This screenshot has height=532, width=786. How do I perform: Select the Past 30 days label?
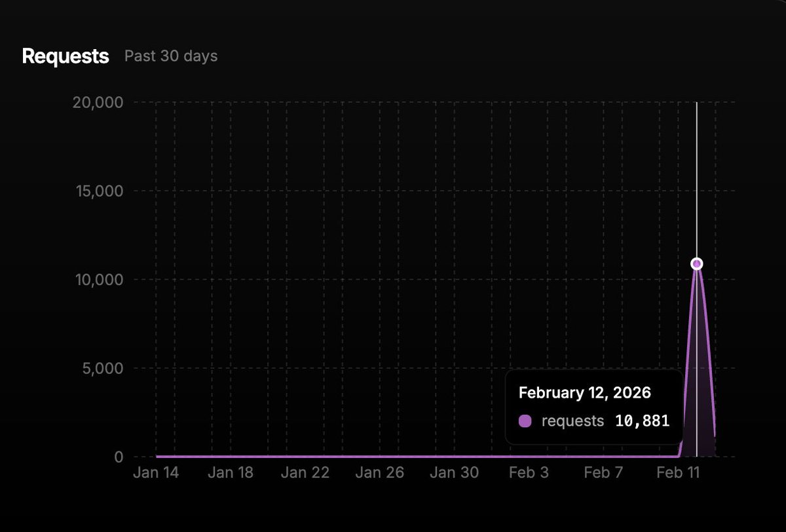pos(170,56)
